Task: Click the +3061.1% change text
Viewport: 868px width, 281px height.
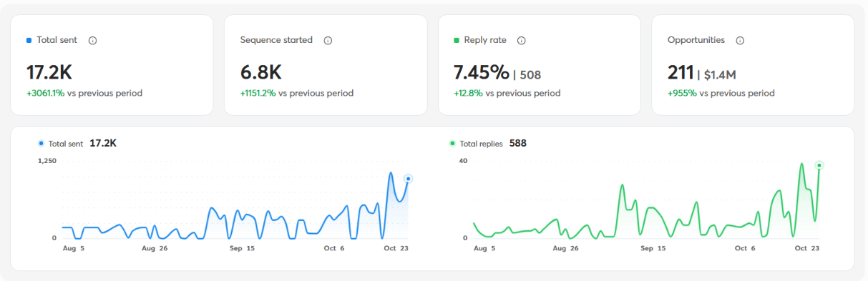Action: (45, 93)
